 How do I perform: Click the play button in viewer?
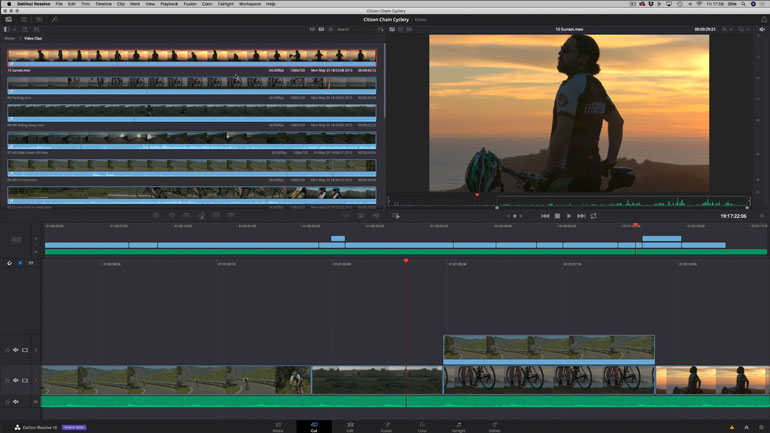coord(569,216)
